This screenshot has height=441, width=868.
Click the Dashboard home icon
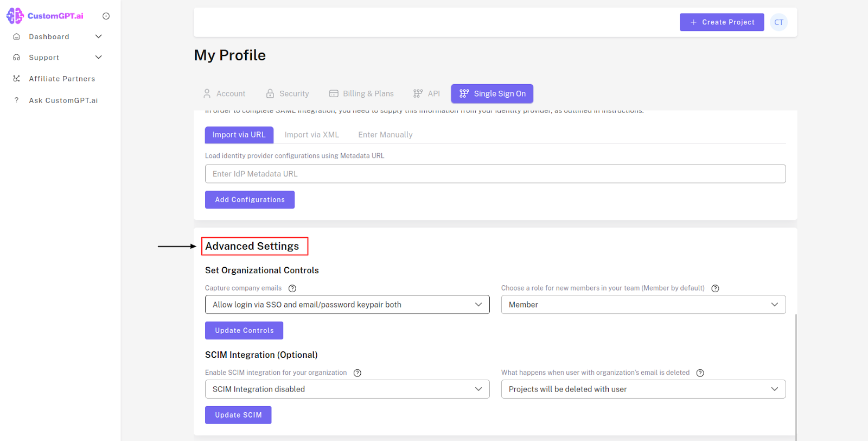coord(17,36)
